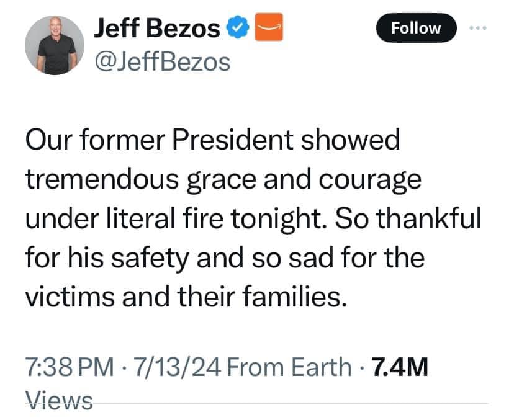Click the orange Amazon affiliation badge
Viewport: 514px width, 420px height.
click(x=269, y=29)
